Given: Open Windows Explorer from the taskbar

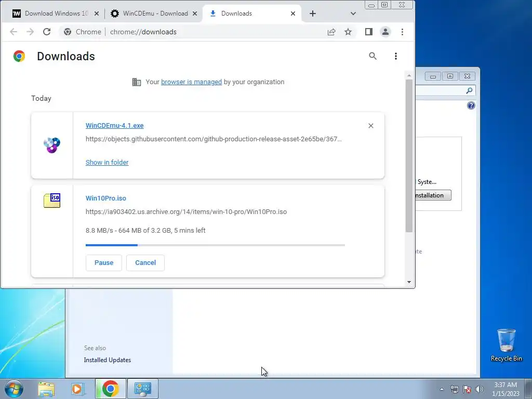Looking at the screenshot, I should [x=46, y=389].
